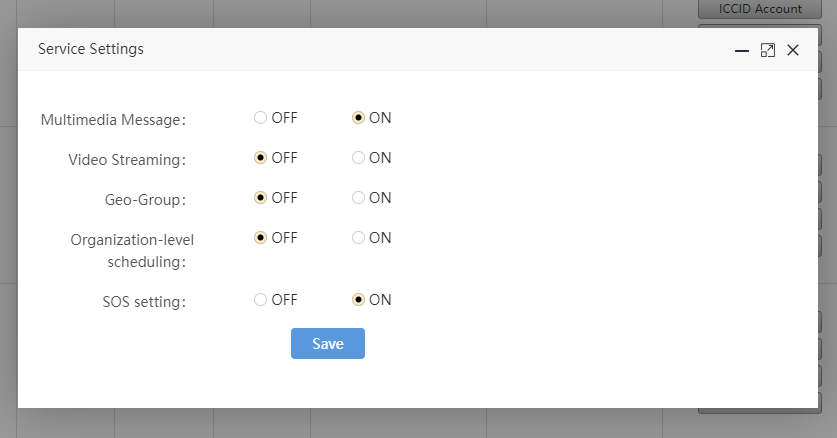
Task: Maximize the Service Settings dialog
Action: coord(768,50)
